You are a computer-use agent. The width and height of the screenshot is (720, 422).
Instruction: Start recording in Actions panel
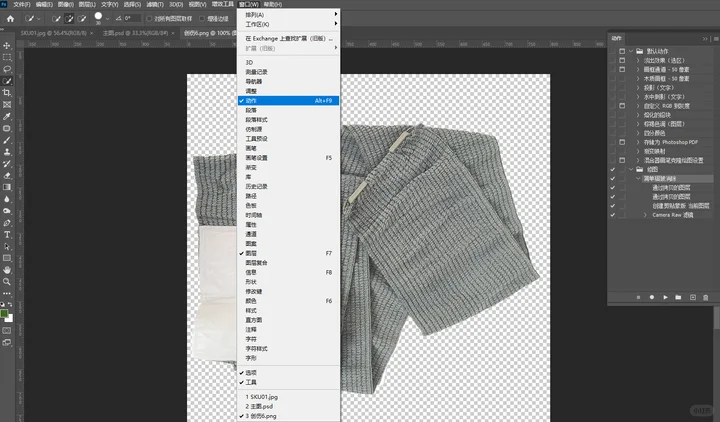[652, 298]
